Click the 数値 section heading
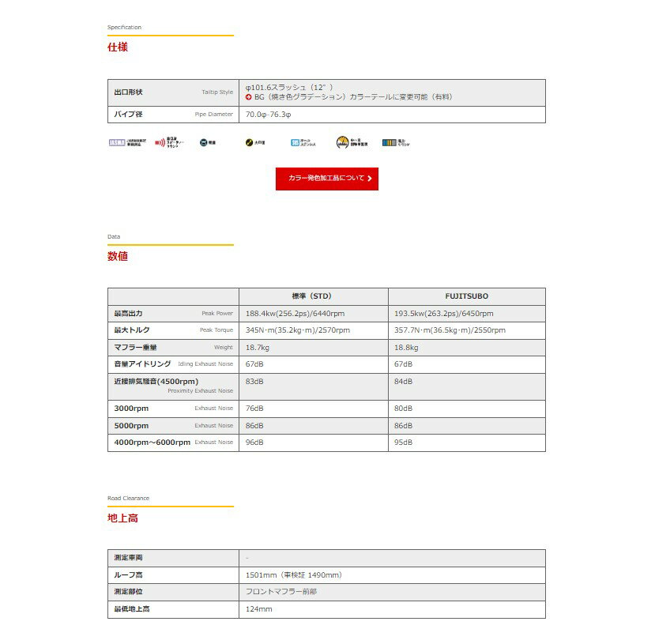Screen dimensions: 655x644 tap(117, 257)
